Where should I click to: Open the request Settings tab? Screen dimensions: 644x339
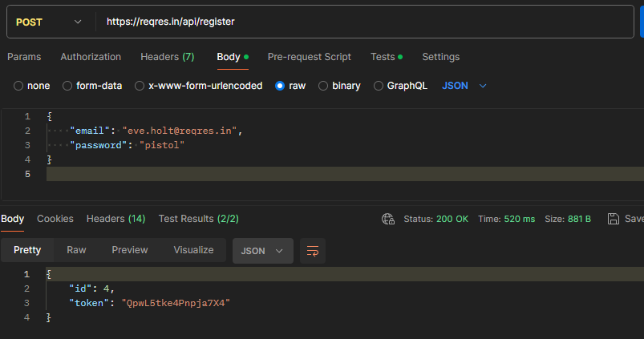[441, 57]
